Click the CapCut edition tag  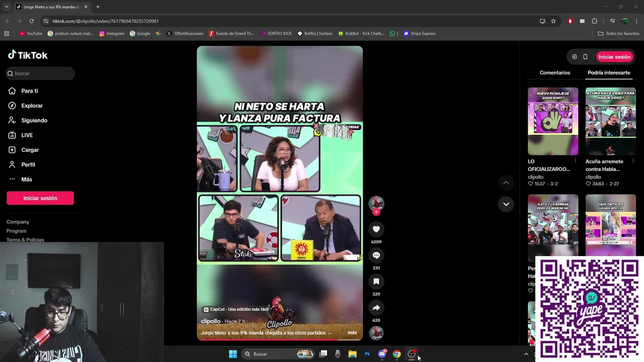pos(236,310)
